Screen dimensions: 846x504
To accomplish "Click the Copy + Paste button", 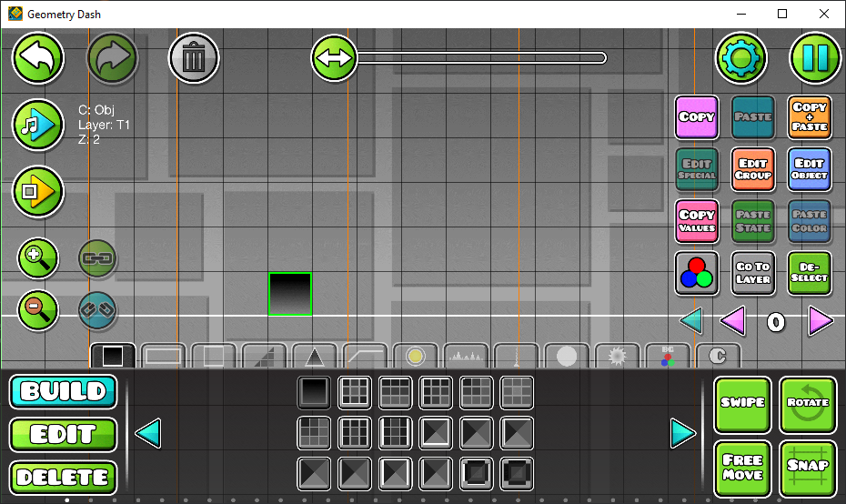I will [810, 117].
